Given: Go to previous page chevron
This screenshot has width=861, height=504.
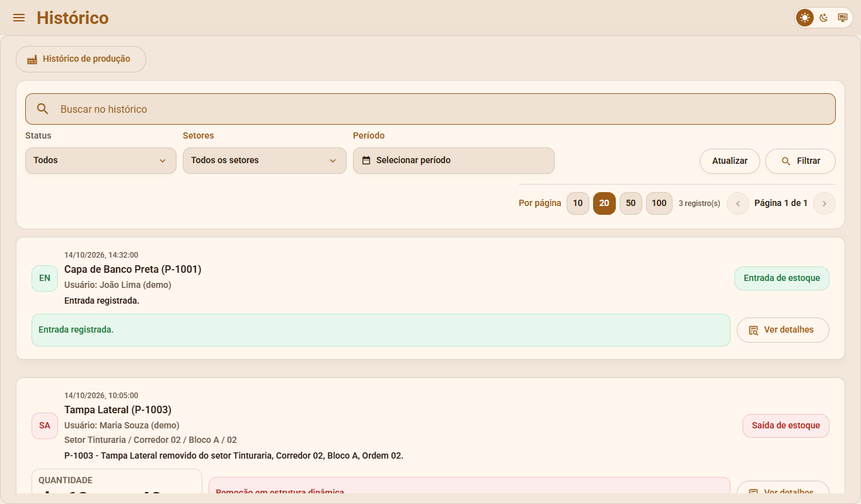Looking at the screenshot, I should click(738, 203).
